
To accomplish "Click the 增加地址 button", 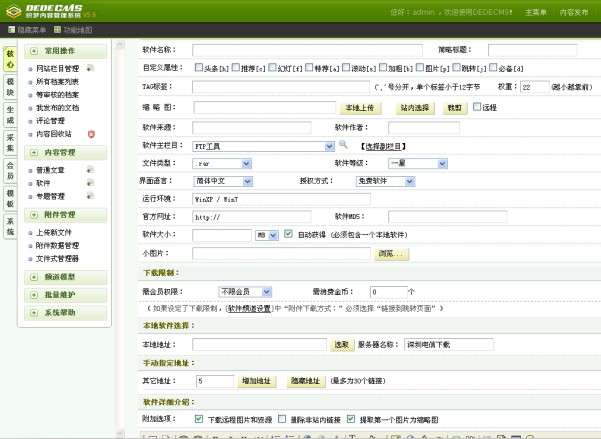I will pos(256,381).
